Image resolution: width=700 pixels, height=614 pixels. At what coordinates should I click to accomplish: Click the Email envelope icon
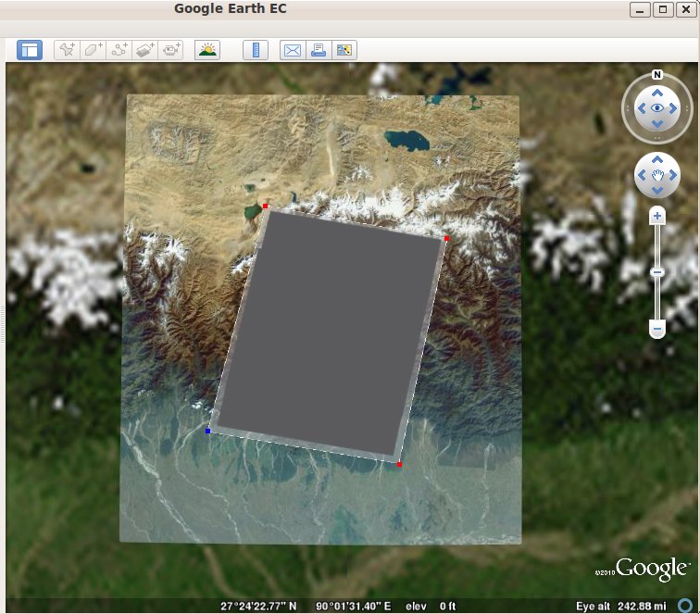[293, 50]
